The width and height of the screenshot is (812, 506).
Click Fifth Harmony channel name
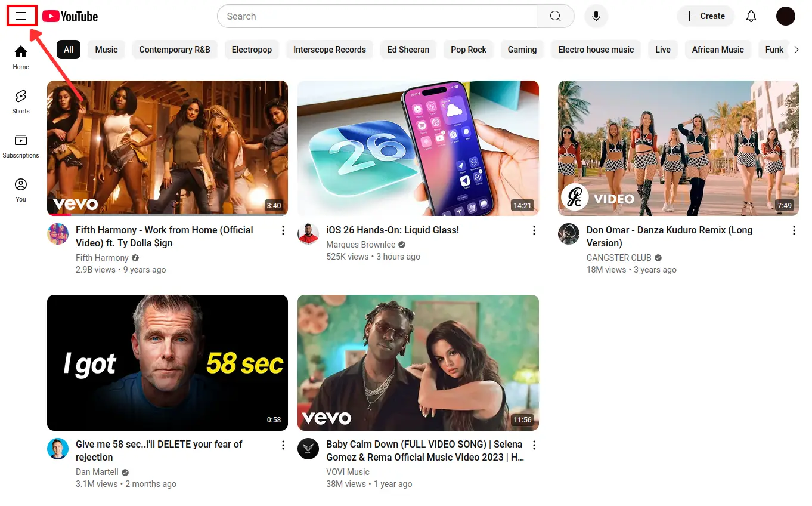pyautogui.click(x=102, y=258)
